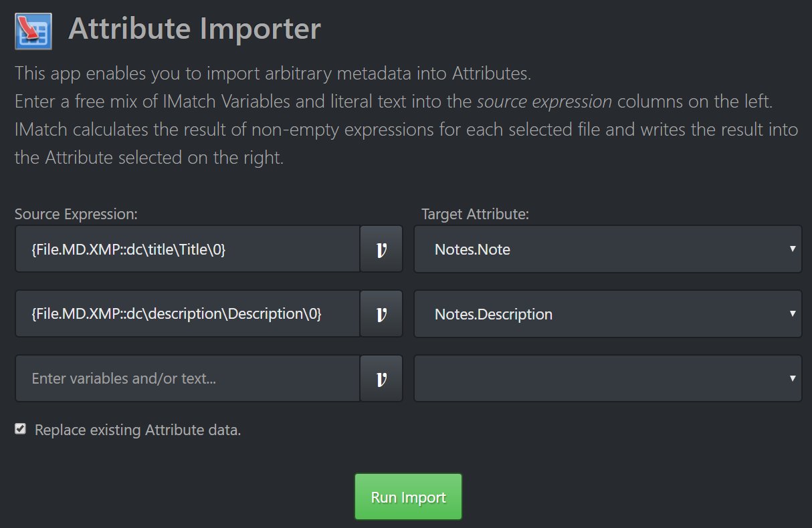The width and height of the screenshot is (812, 528).
Task: Click the 'Target Attribute:' label
Action: pos(475,214)
